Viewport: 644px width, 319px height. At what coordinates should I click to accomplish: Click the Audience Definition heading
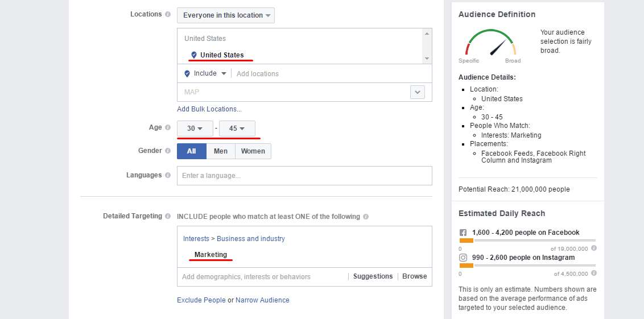pos(497,14)
